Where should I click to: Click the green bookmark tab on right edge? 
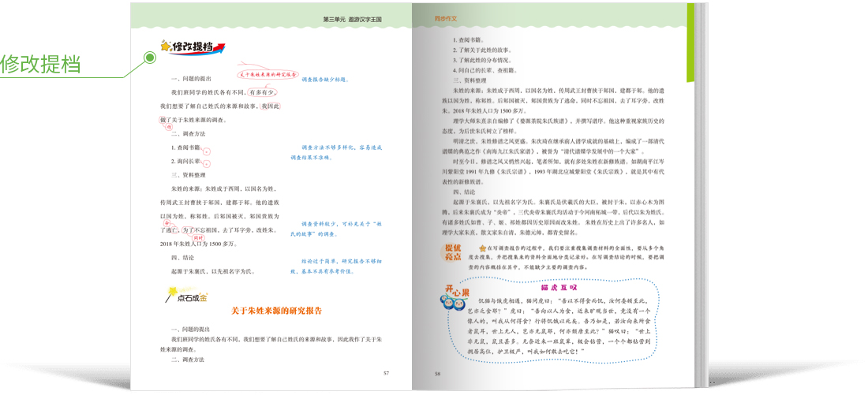point(690,43)
